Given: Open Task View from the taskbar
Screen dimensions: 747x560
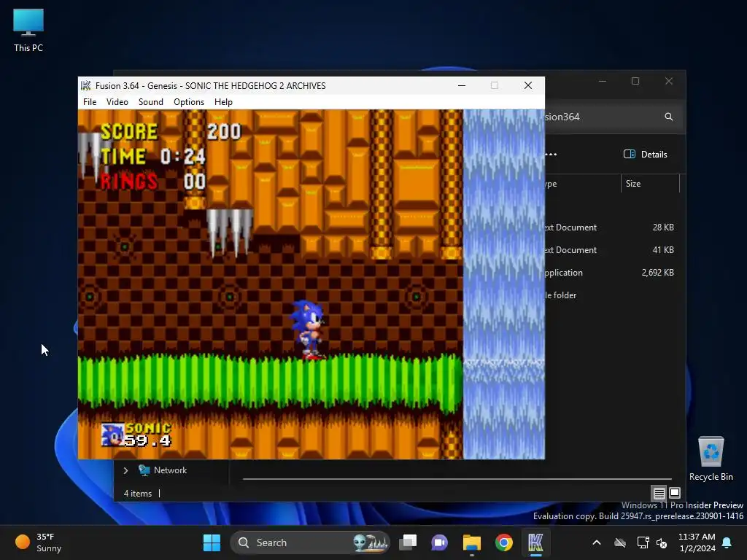Looking at the screenshot, I should (x=408, y=542).
